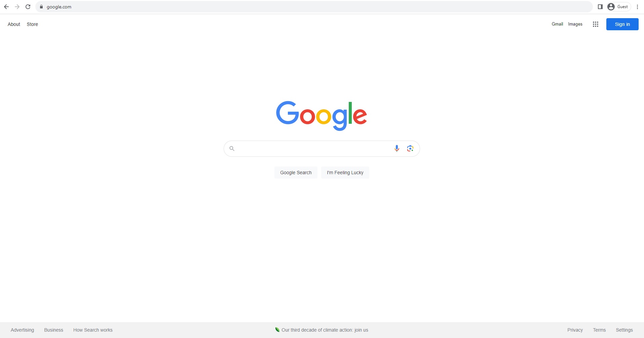The height and width of the screenshot is (338, 644).
Task: Click I'm Feeling Lucky
Action: click(x=345, y=173)
